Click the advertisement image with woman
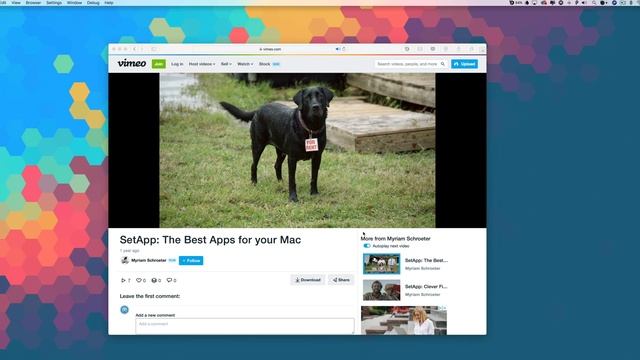The width and height of the screenshot is (640, 360). [404, 320]
